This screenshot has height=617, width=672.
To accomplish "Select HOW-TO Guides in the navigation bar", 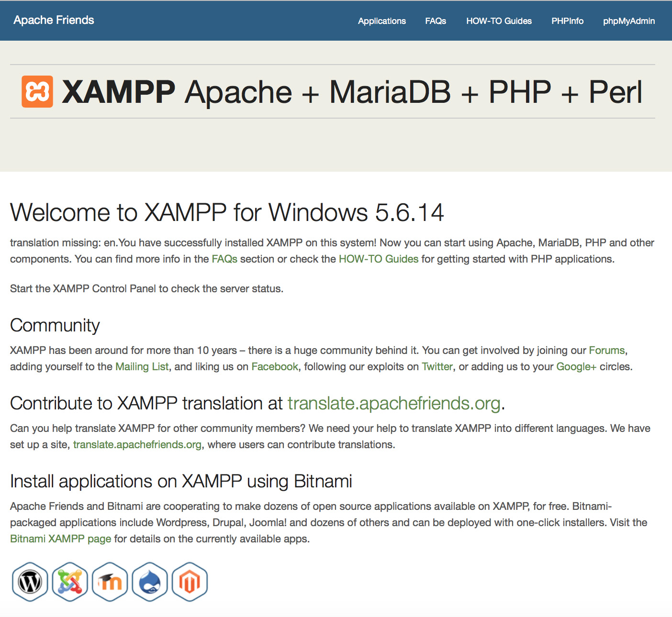I will tap(499, 21).
